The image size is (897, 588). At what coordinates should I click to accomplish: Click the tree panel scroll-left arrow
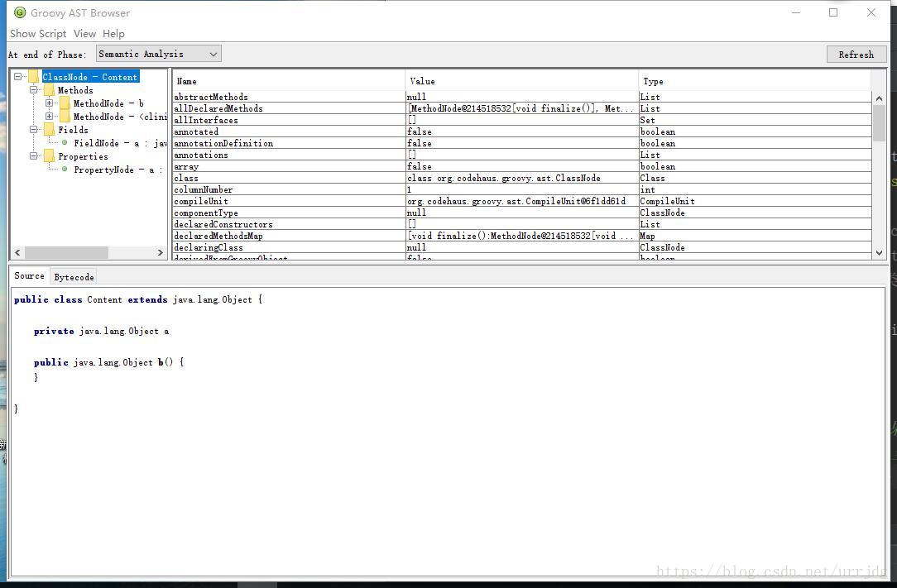pyautogui.click(x=17, y=252)
